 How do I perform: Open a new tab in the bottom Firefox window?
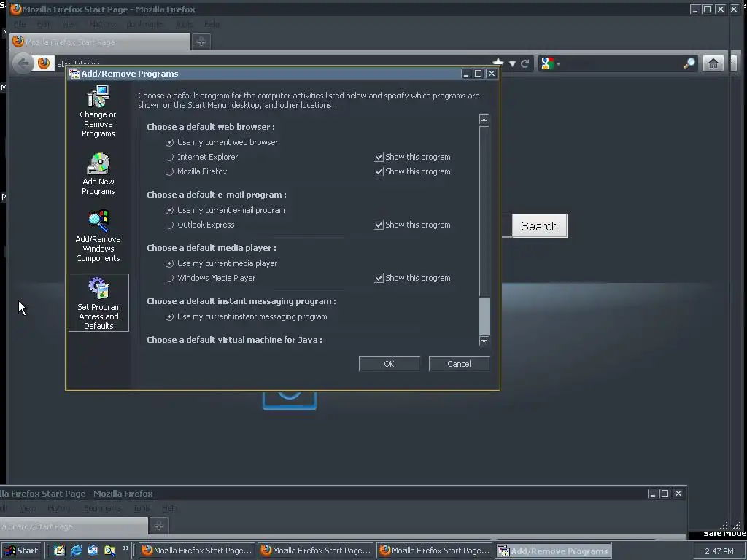[x=159, y=526]
